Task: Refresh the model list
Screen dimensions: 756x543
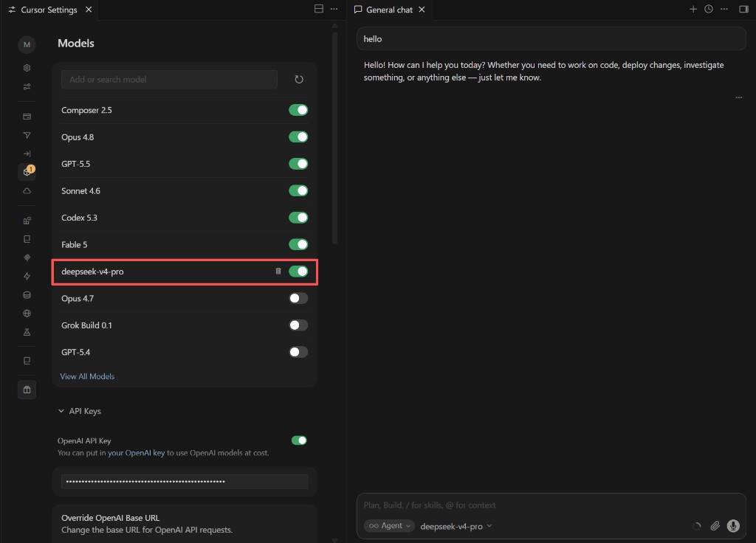Action: click(x=299, y=80)
